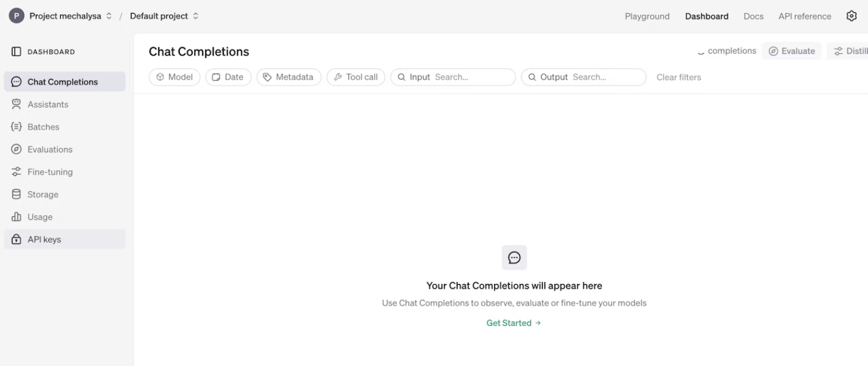This screenshot has width=868, height=366.
Task: Open Batches in the sidebar
Action: (65, 127)
